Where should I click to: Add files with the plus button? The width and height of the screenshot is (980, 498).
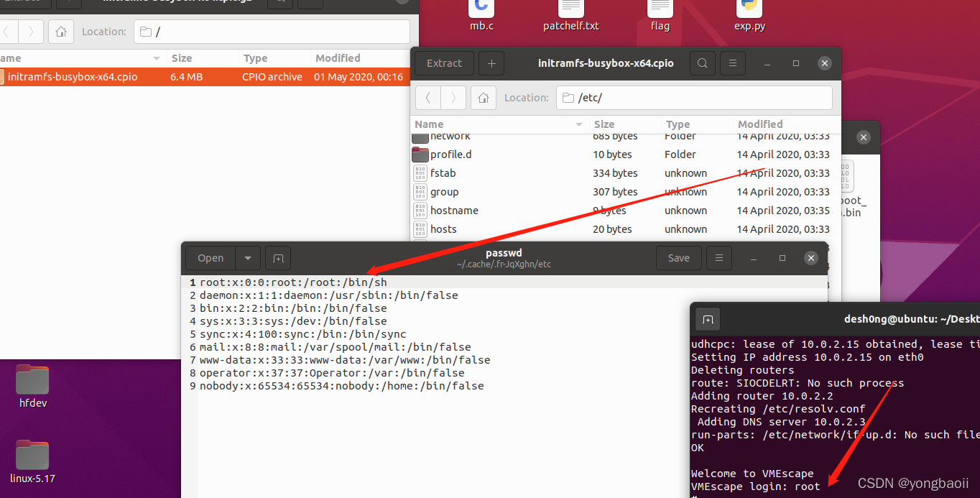pyautogui.click(x=491, y=63)
